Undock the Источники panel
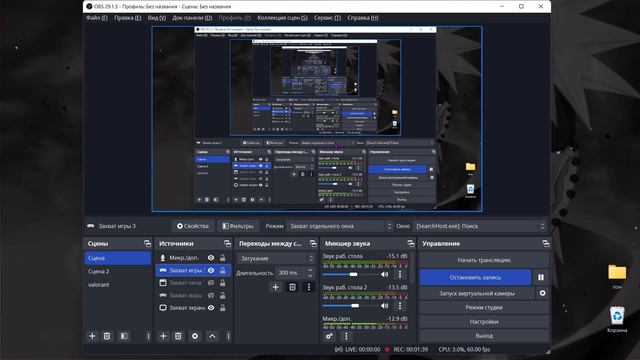The width and height of the screenshot is (640, 360). (227, 244)
